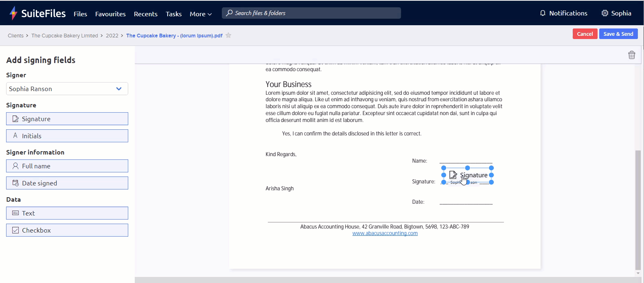Screen dimensions: 644x283
Task: Add a Signature field from sidebar
Action: (67, 119)
